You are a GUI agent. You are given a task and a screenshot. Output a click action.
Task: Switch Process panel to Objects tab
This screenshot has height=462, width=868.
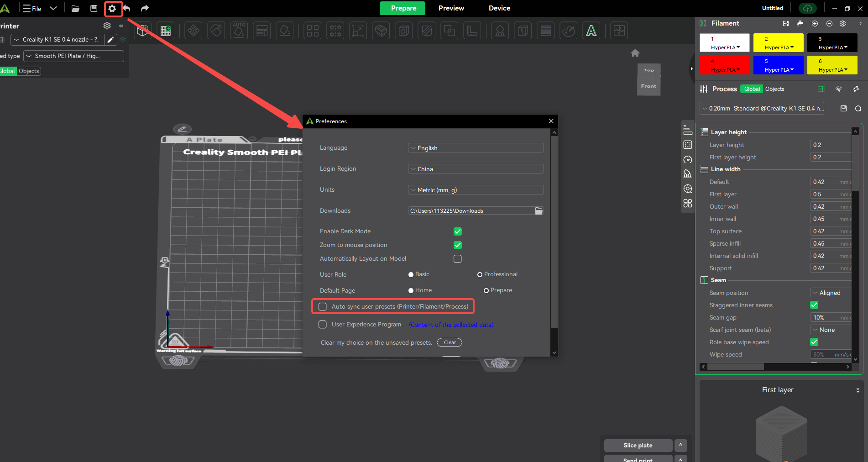coord(774,89)
